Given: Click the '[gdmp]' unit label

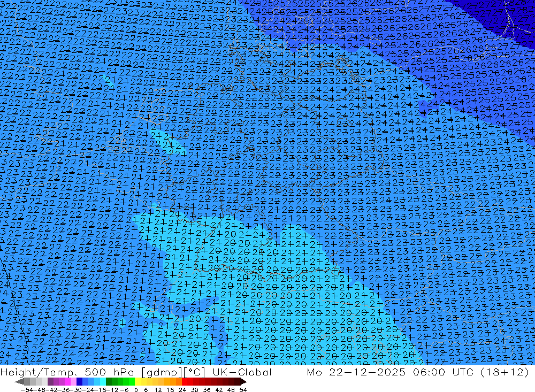Looking at the screenshot, I should tap(162, 372).
